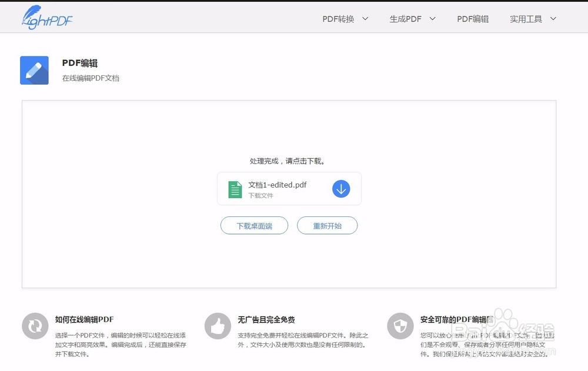
Task: Open the 文档1-edited.pdf download card
Action: [289, 188]
